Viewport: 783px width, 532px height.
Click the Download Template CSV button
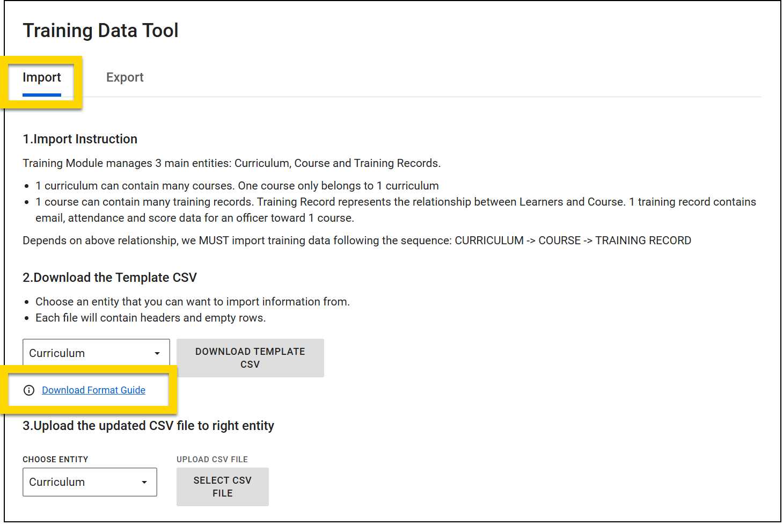(x=250, y=358)
